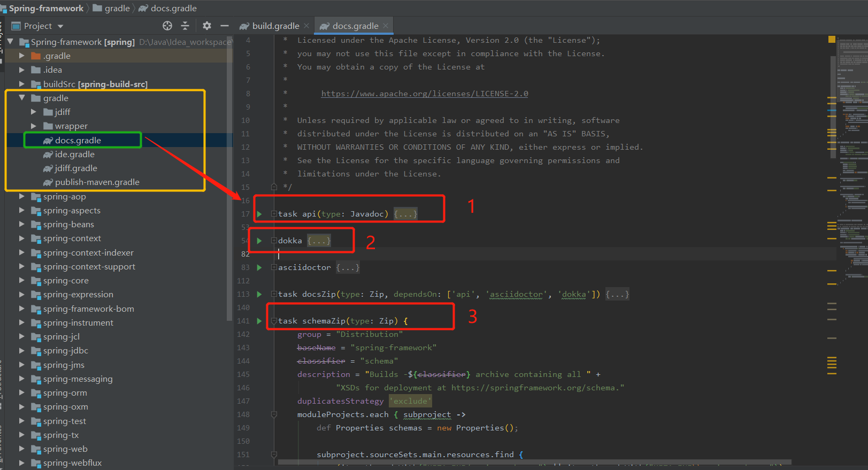The height and width of the screenshot is (470, 868).
Task: Select spring-framework-bom module
Action: (88, 309)
